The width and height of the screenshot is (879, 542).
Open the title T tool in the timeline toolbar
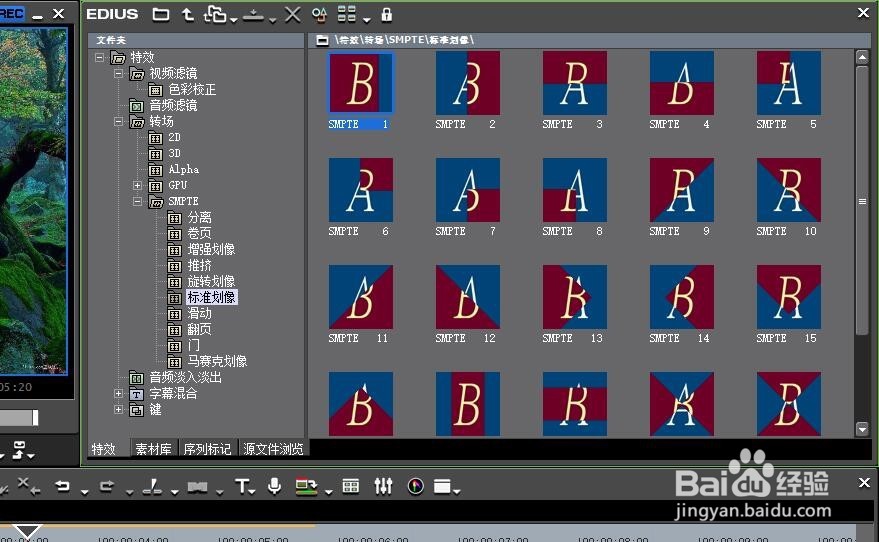[242, 486]
